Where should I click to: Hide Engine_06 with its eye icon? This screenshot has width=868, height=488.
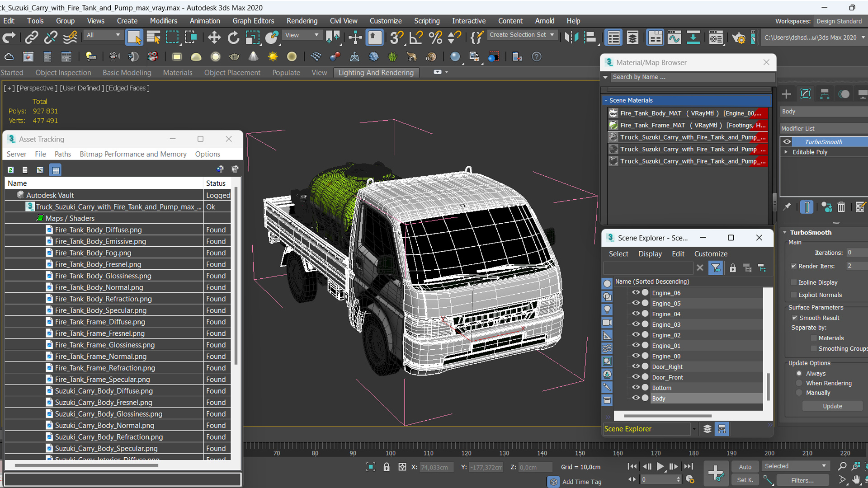pyautogui.click(x=636, y=293)
